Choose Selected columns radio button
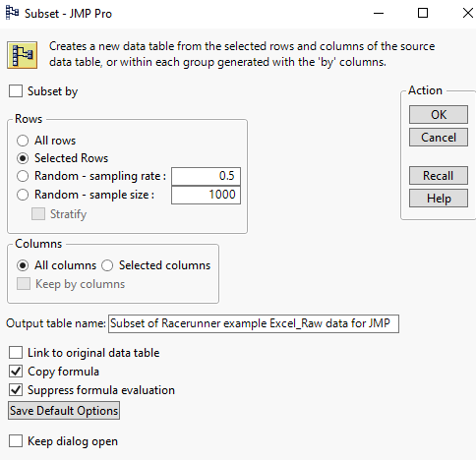The height and width of the screenshot is (460, 476). [x=107, y=265]
